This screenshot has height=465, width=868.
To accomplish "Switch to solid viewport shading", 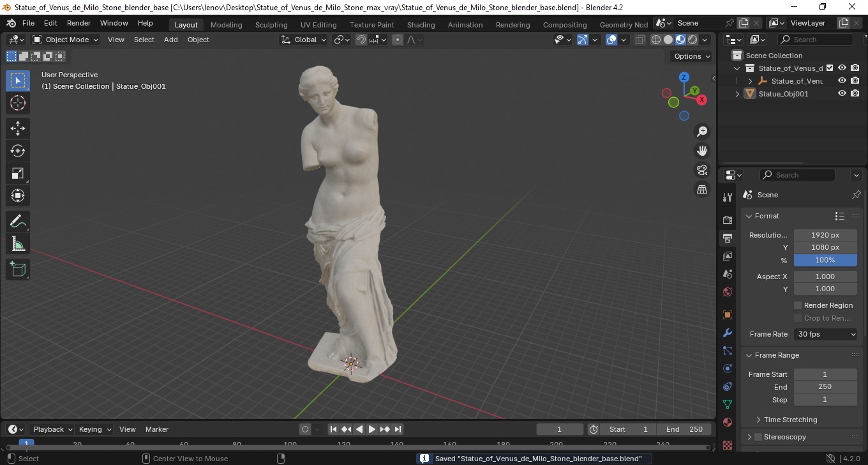I will coord(668,40).
